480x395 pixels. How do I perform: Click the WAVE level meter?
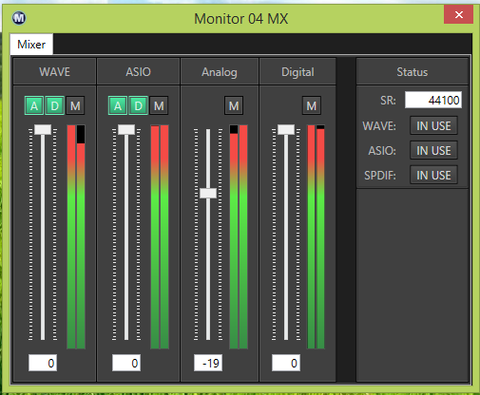[x=76, y=237]
